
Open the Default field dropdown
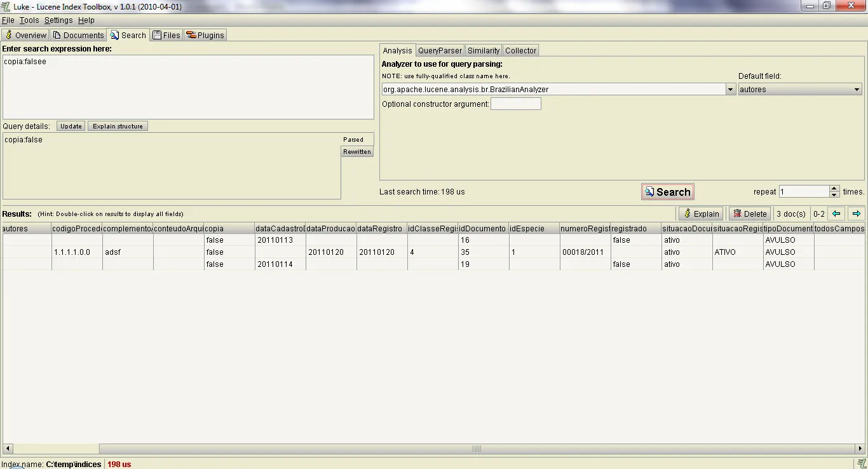pyautogui.click(x=800, y=90)
